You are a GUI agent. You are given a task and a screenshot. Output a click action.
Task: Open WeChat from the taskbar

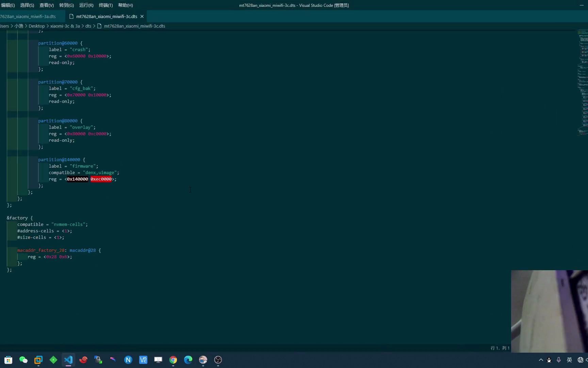point(23,360)
